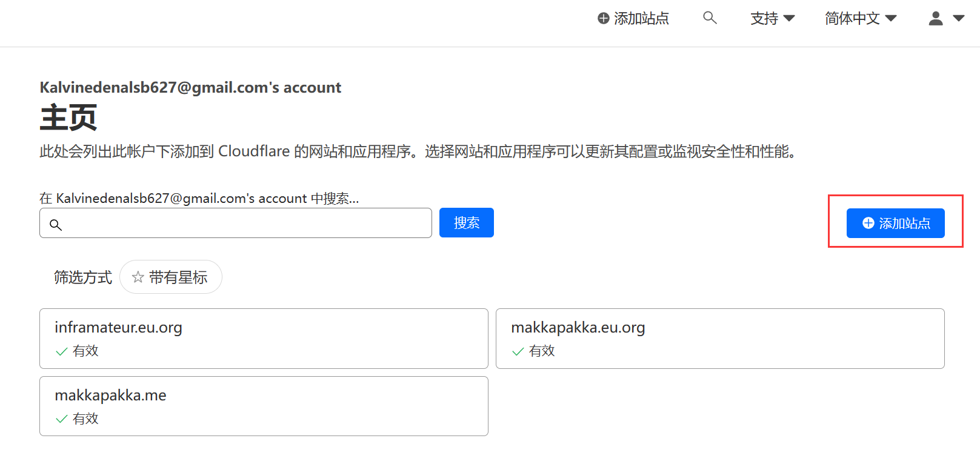
Task: Click the blue 添加站点 add site button
Action: tap(895, 224)
